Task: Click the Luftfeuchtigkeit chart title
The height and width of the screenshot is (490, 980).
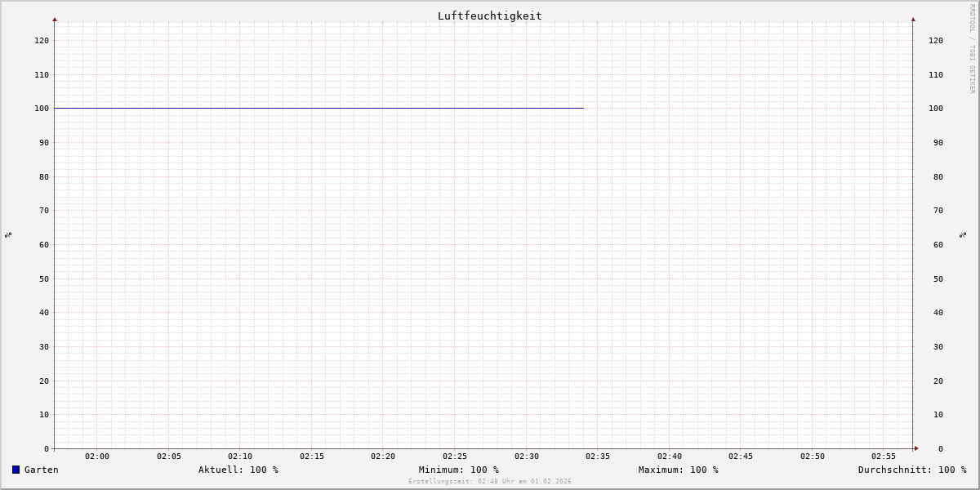Action: 489,16
